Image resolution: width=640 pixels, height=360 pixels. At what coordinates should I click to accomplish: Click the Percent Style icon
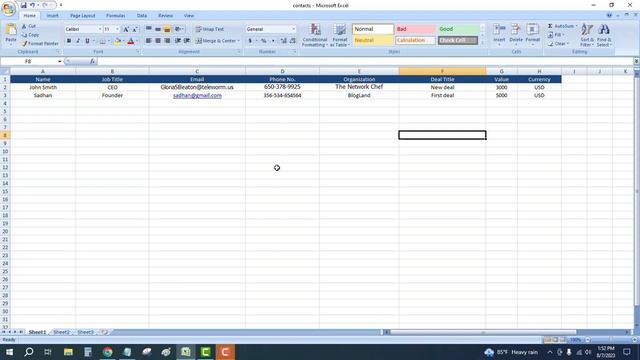[264, 41]
